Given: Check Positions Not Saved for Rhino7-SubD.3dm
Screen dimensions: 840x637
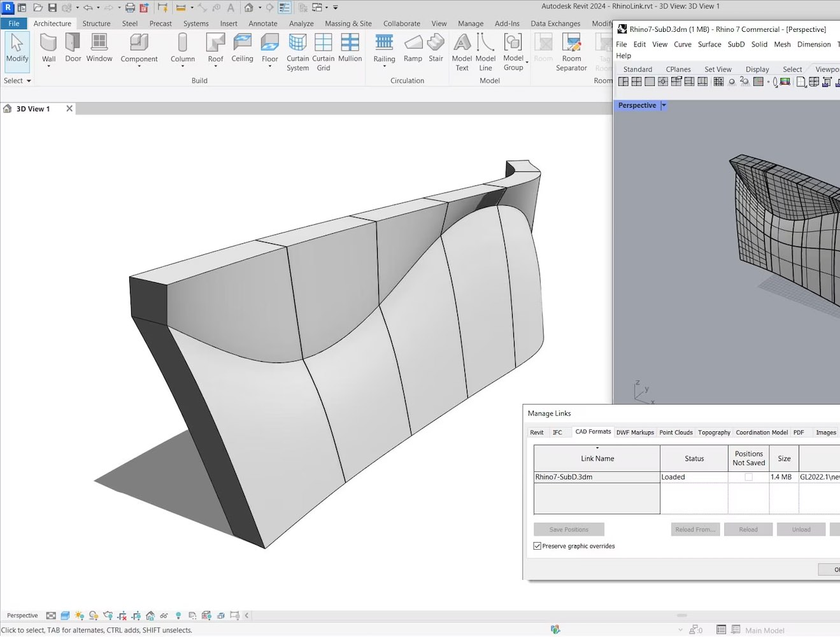Looking at the screenshot, I should coord(748,477).
